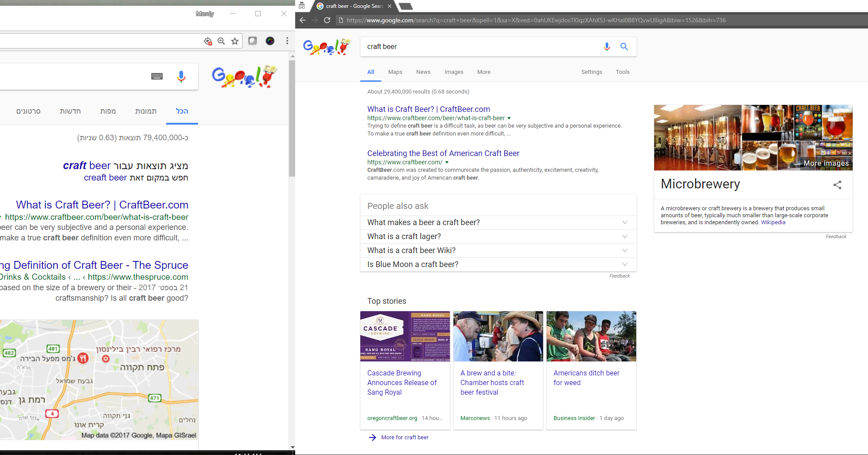Click the 'More for craft beer' link
This screenshot has width=868, height=455.
point(405,438)
